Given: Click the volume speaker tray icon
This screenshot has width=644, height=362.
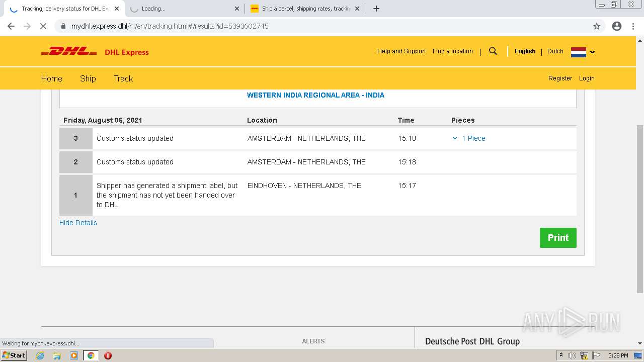Looking at the screenshot, I should (x=572, y=355).
